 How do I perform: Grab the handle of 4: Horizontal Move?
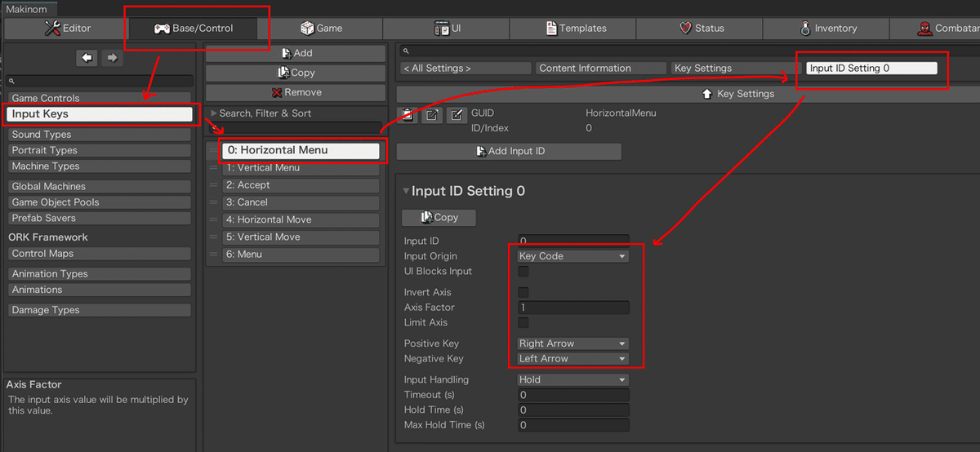(214, 219)
